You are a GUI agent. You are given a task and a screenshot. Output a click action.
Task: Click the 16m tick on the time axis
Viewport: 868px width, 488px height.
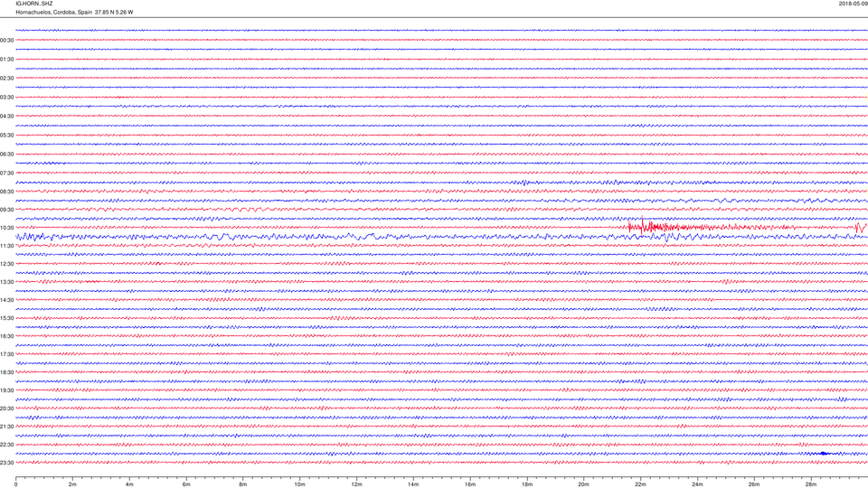(470, 484)
